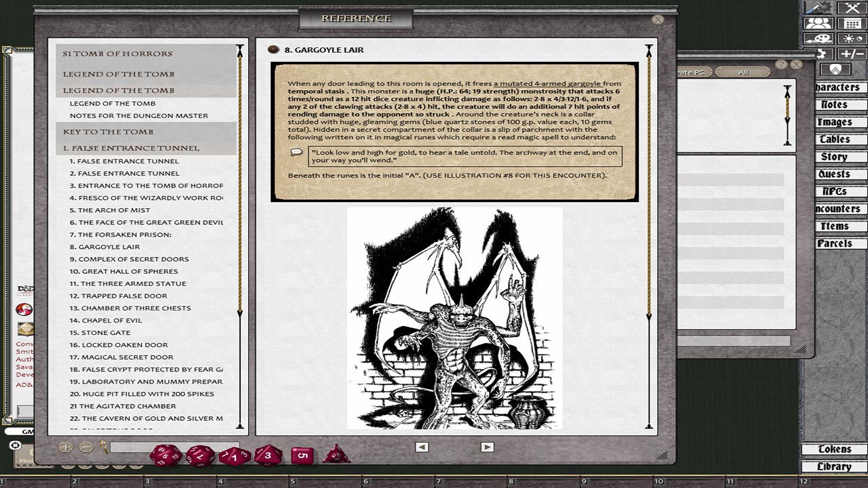Viewport: 868px width, 488px height.
Task: Zoom in with the plus magnifier icon
Action: (x=66, y=447)
